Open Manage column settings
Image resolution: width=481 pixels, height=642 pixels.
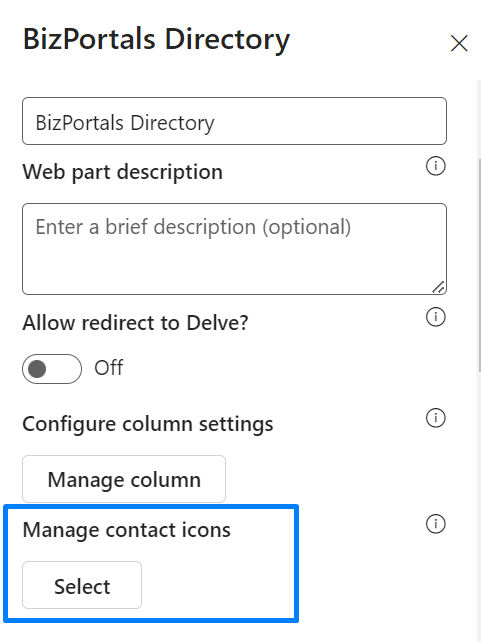tap(124, 479)
